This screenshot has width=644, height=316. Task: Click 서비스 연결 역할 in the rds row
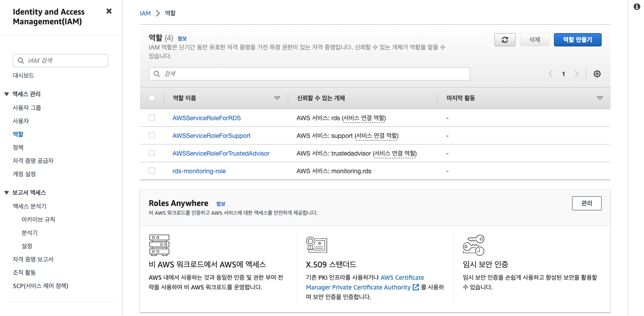364,118
